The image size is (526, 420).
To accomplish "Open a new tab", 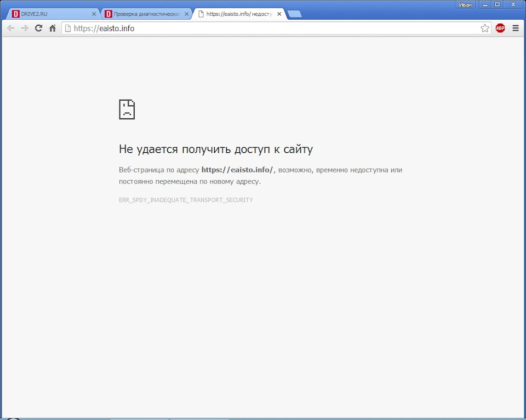I will pyautogui.click(x=295, y=14).
